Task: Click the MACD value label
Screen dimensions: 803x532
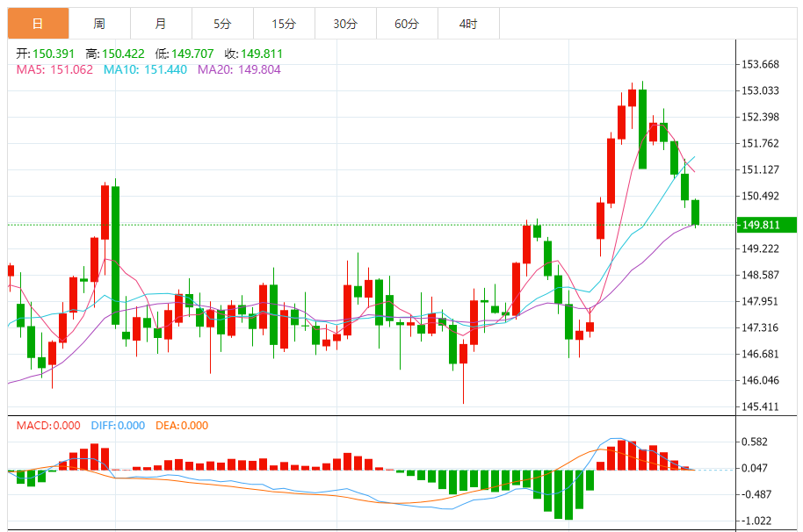Action: [x=48, y=426]
